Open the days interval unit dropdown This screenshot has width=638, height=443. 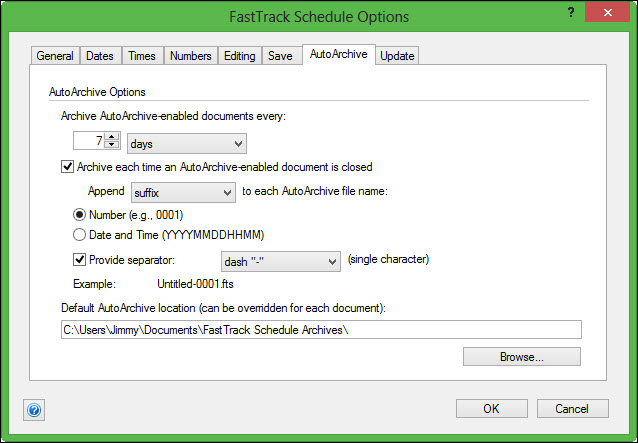click(x=187, y=144)
